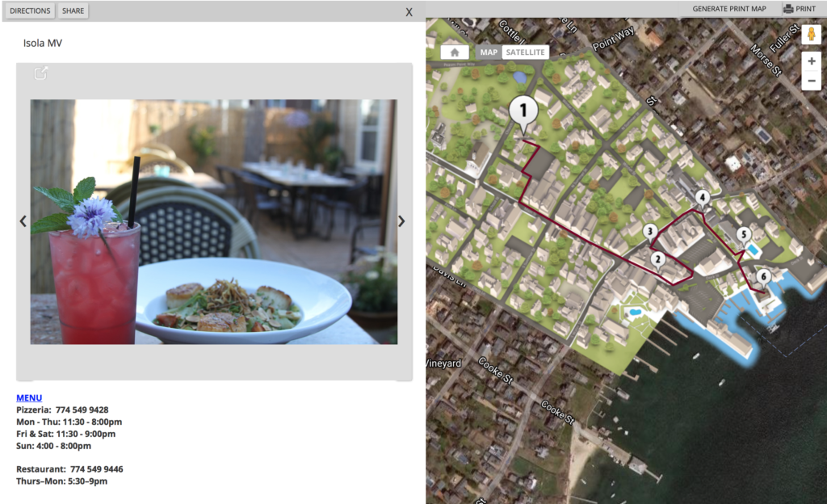Close the Isola MV panel with the X
This screenshot has height=504, width=827.
409,12
